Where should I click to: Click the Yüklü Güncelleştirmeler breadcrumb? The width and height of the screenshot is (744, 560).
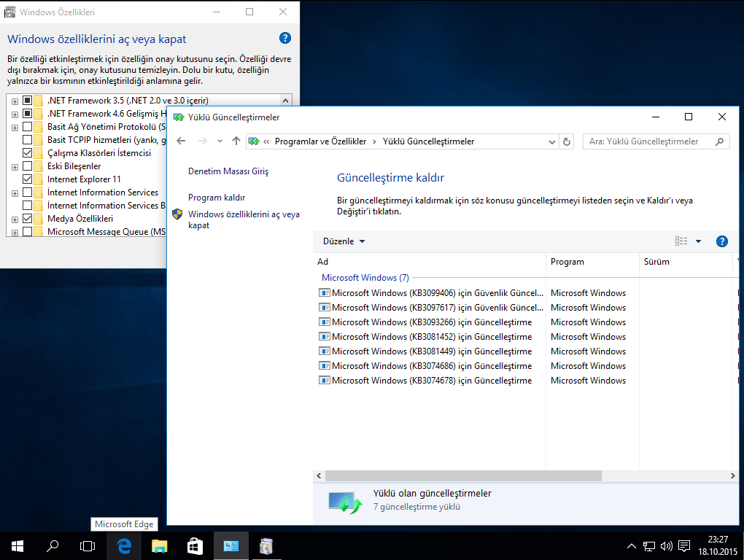coord(428,141)
